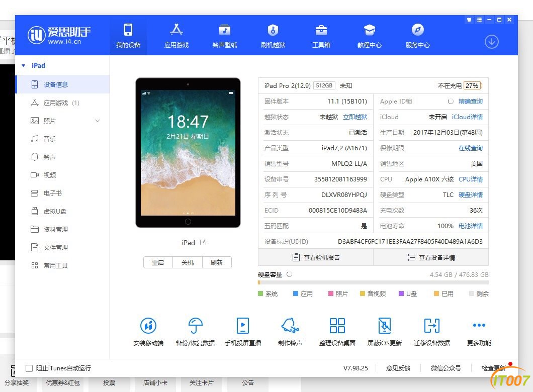Open CPU详情 link
Screen dimensions: 533x392
471,179
